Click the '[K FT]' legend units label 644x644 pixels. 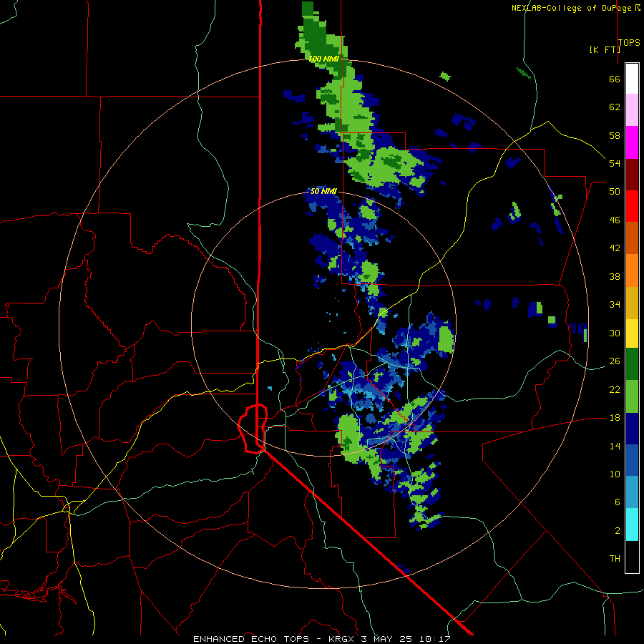click(605, 49)
